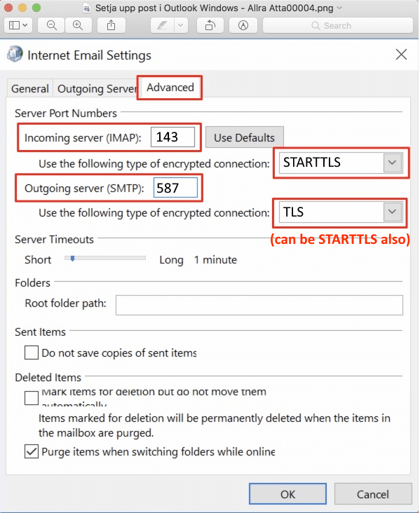
Task: Select the markup highlight pen icon
Action: 163,25
